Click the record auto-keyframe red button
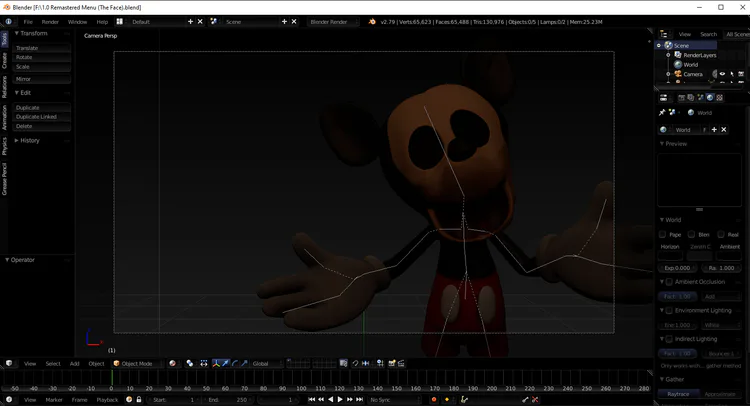 [x=434, y=399]
